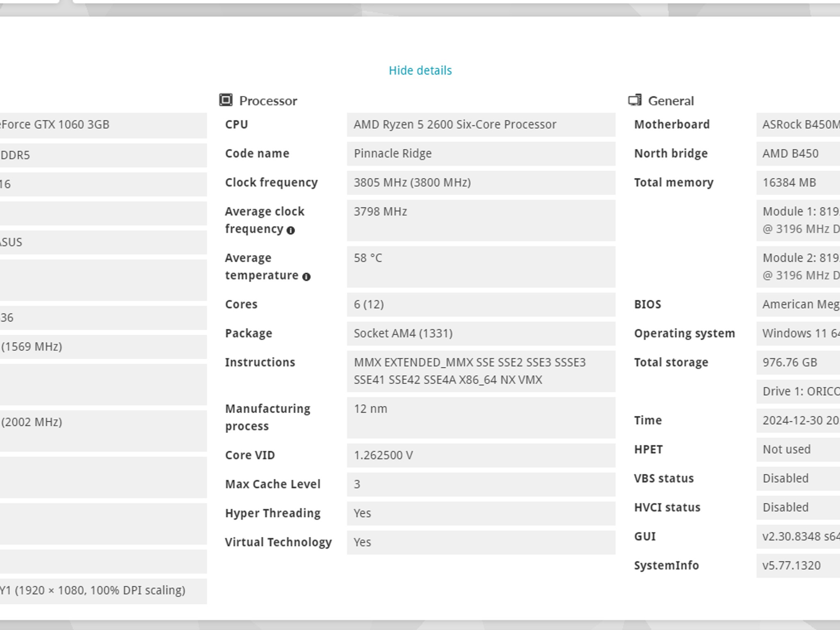Screen dimensions: 840x630
Task: Click info icon beside Average clock frequency
Action: click(x=291, y=231)
